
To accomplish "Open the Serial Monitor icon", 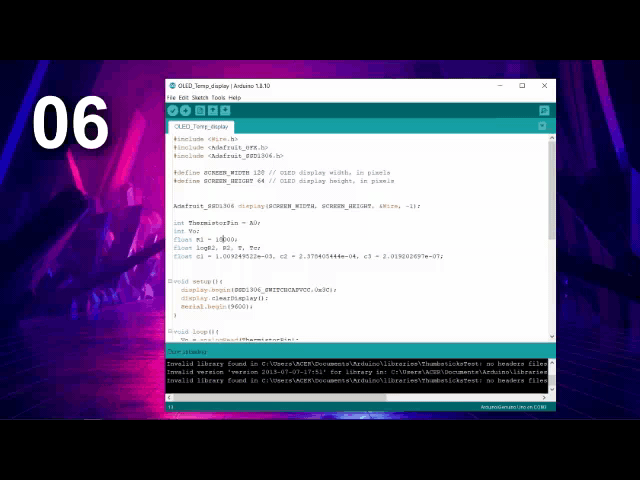I will 544,111.
